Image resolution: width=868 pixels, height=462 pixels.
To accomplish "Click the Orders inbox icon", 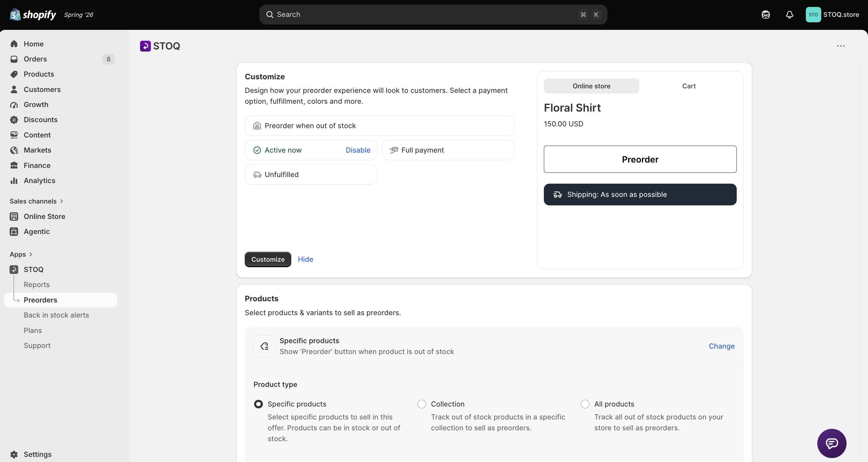I will [14, 59].
